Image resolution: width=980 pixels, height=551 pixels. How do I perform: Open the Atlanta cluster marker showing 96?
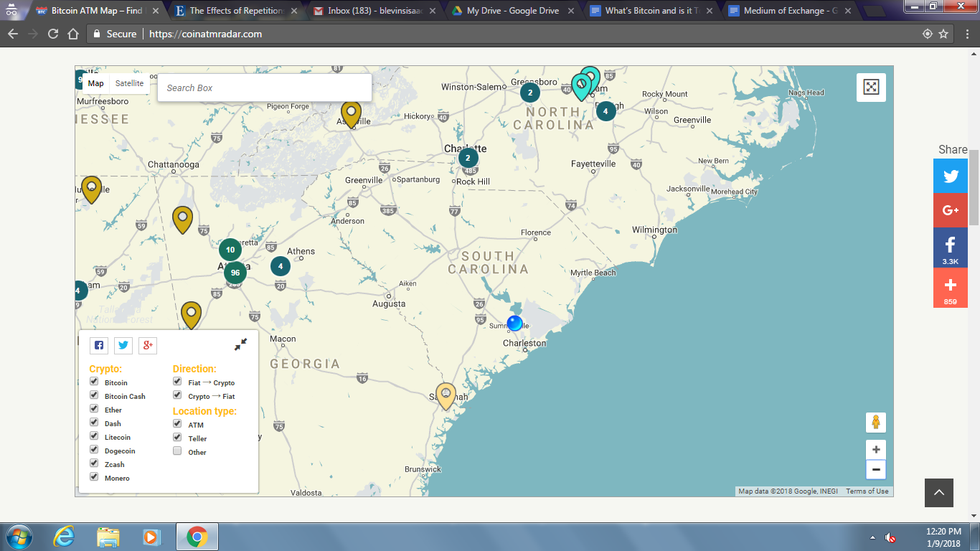[x=235, y=273]
